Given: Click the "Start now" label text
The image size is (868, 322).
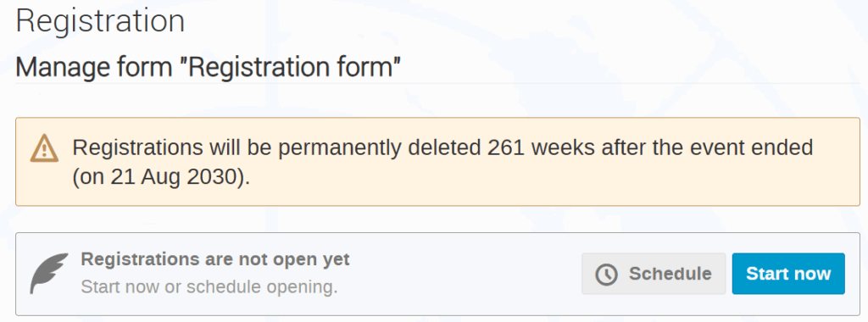Looking at the screenshot, I should click(788, 274).
